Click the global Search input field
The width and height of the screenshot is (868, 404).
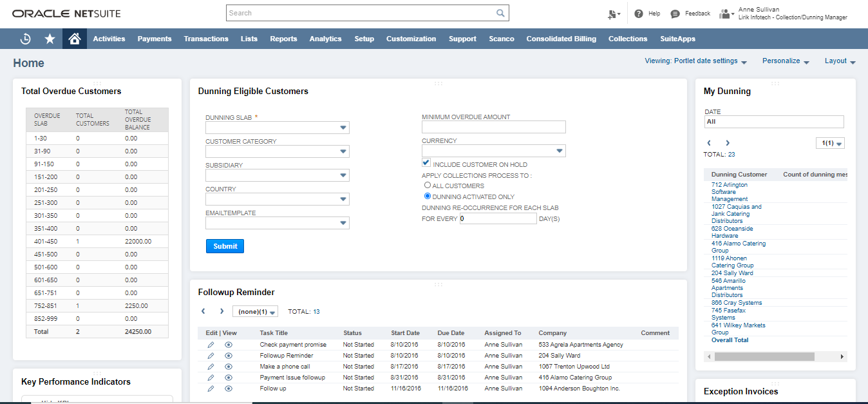pyautogui.click(x=361, y=13)
